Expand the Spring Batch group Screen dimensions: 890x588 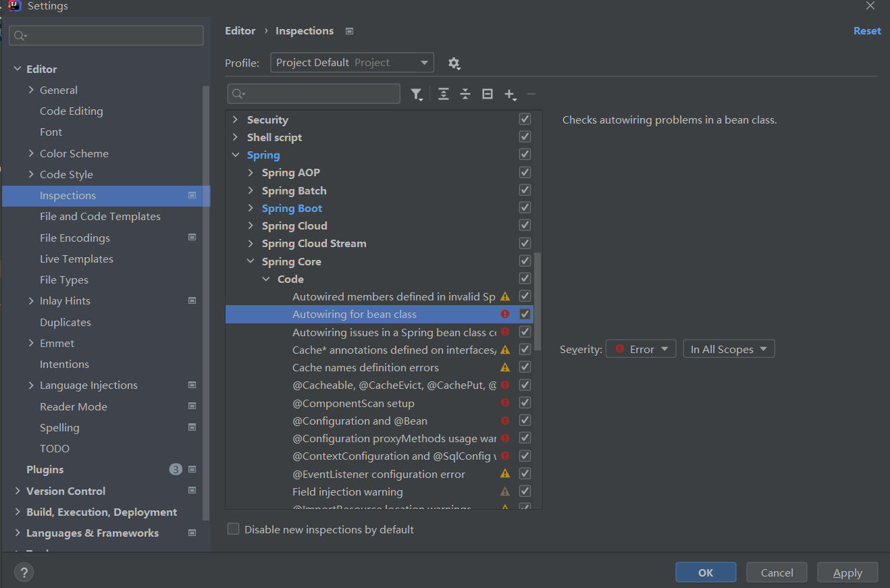click(x=251, y=190)
